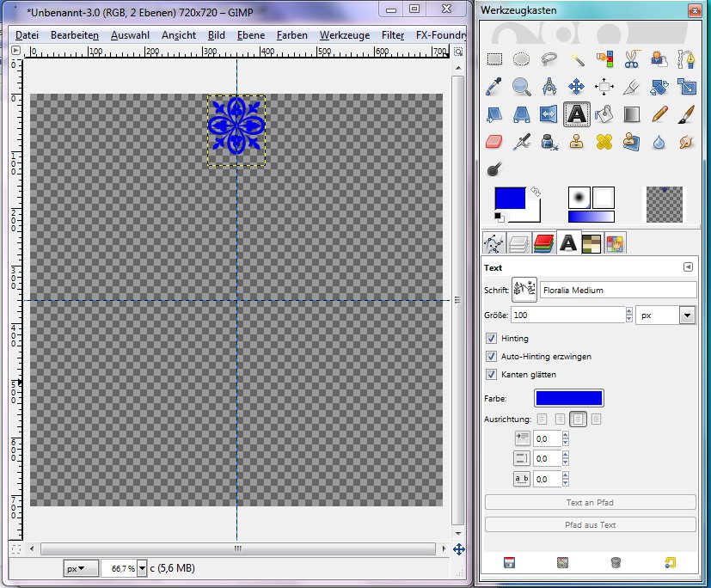Select the Select by Color tool

click(604, 59)
